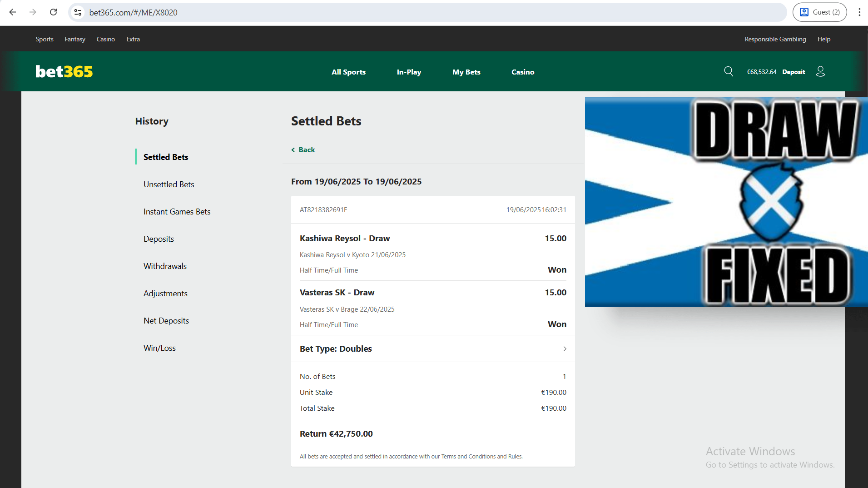
Task: Click the Deposit button
Action: (x=793, y=72)
